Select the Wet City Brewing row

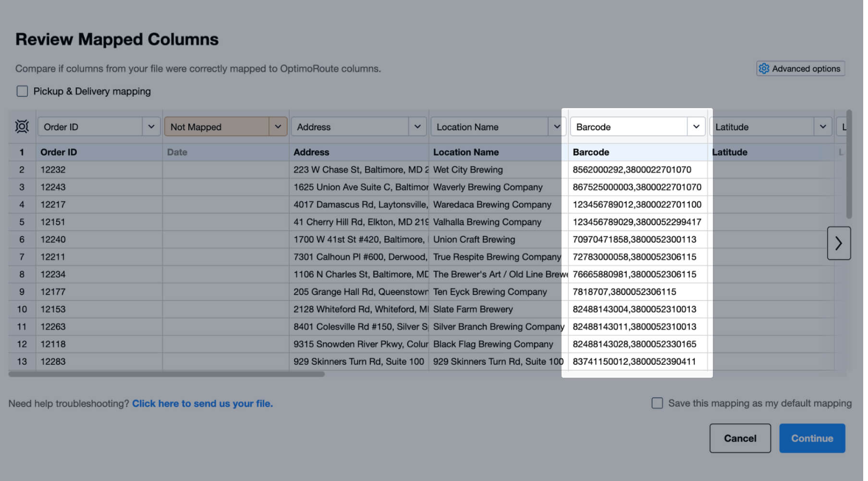click(x=468, y=169)
